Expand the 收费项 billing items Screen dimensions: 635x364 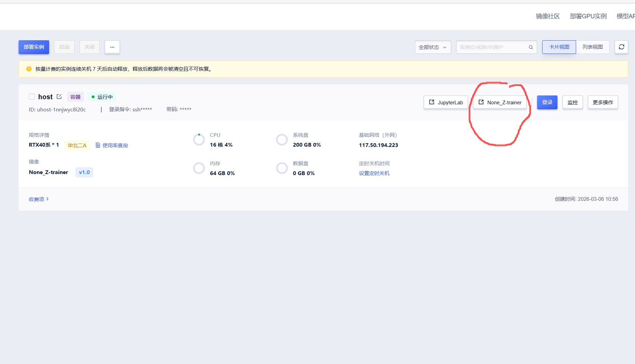[39, 199]
